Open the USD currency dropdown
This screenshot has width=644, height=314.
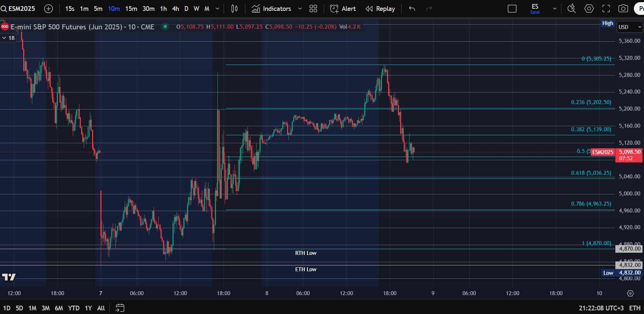coord(630,27)
